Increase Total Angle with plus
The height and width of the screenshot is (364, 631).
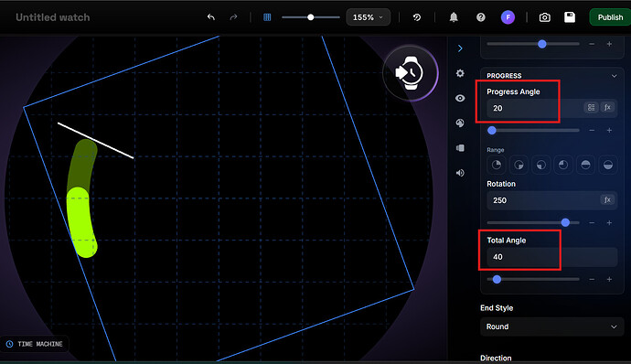609,279
